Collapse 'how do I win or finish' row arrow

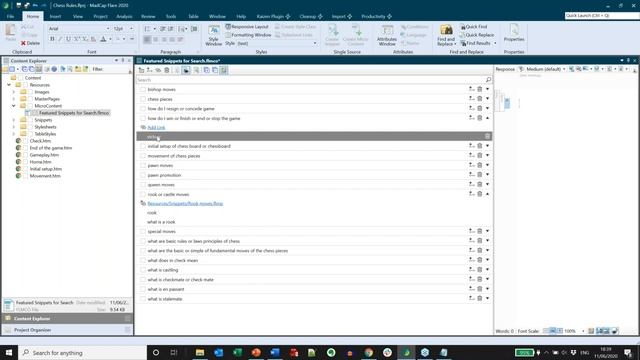tap(487, 118)
